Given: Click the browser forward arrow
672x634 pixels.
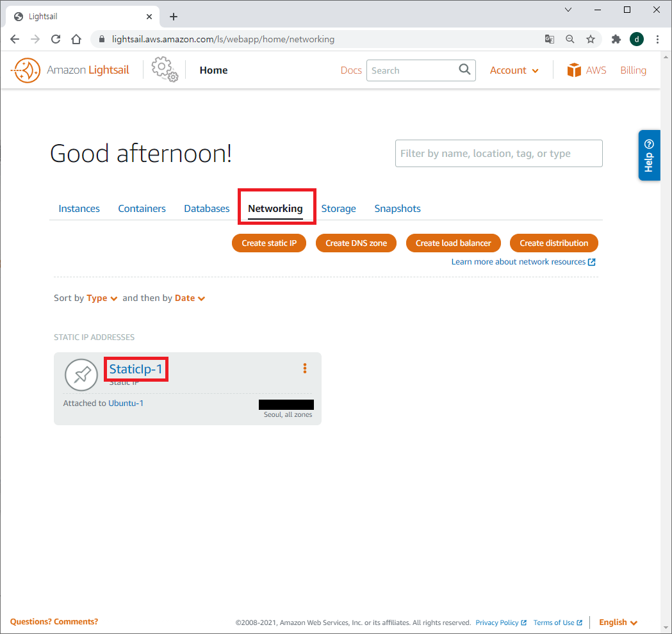Looking at the screenshot, I should point(35,40).
